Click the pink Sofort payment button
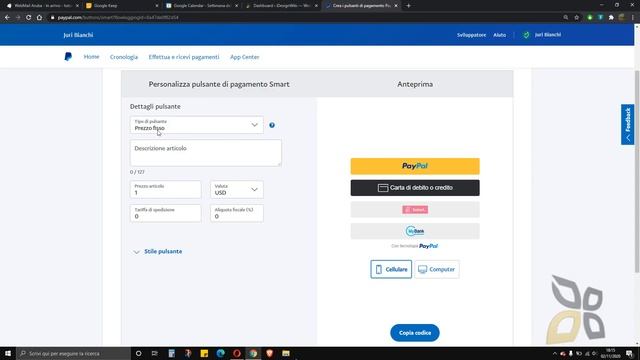 [x=415, y=209]
